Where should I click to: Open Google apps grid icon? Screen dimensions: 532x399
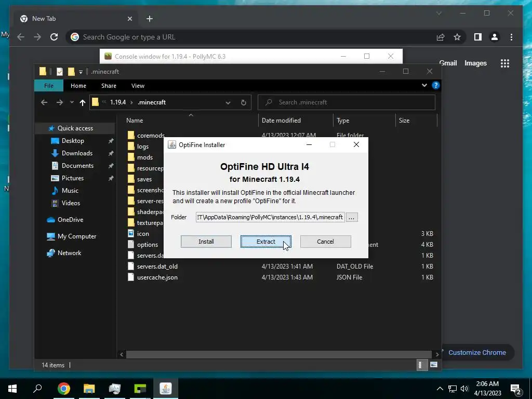tap(505, 63)
